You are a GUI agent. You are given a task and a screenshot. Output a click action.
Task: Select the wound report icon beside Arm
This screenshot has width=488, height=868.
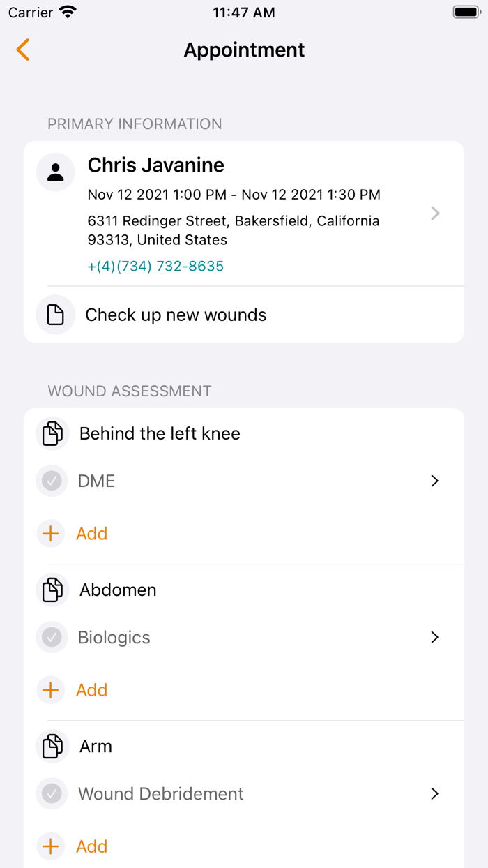click(52, 746)
